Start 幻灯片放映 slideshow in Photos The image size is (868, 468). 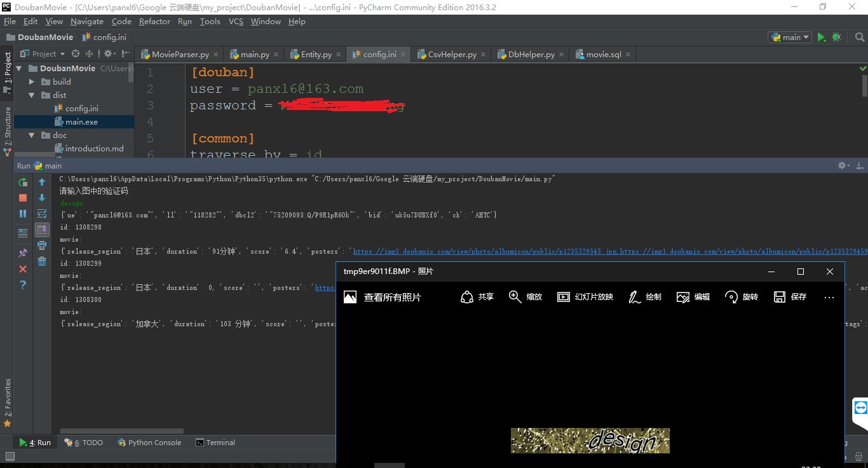[585, 297]
